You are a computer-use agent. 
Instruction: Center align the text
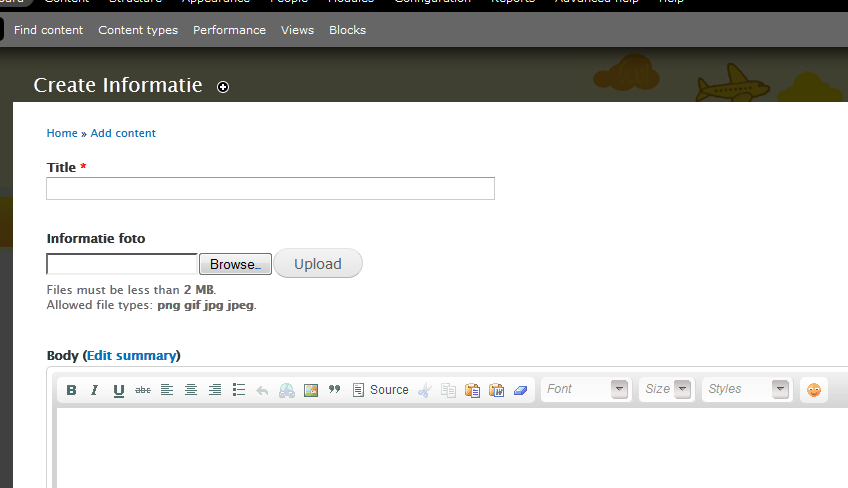(190, 390)
